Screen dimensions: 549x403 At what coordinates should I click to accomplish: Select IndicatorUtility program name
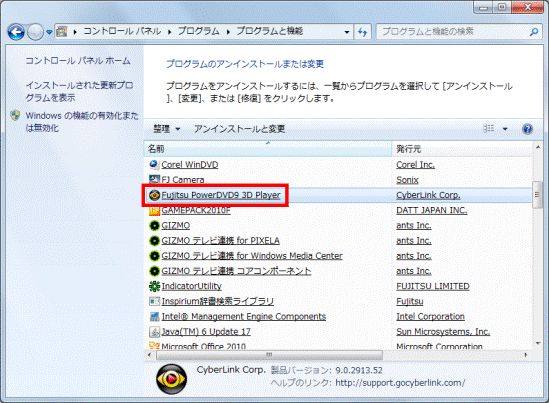(192, 286)
